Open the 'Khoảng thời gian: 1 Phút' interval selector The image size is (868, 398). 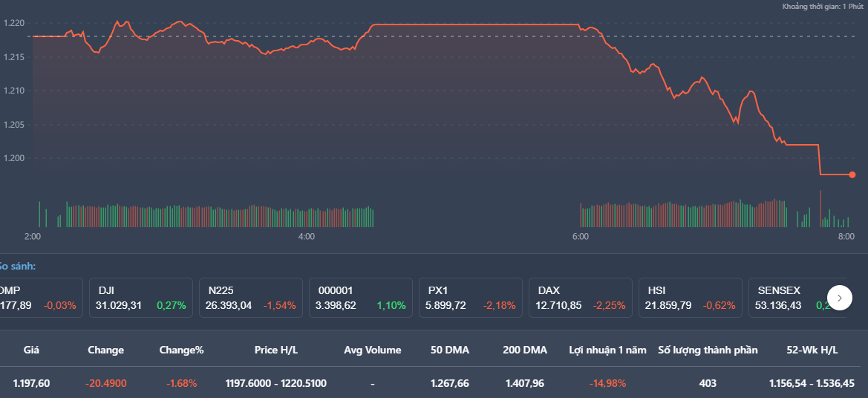[822, 7]
